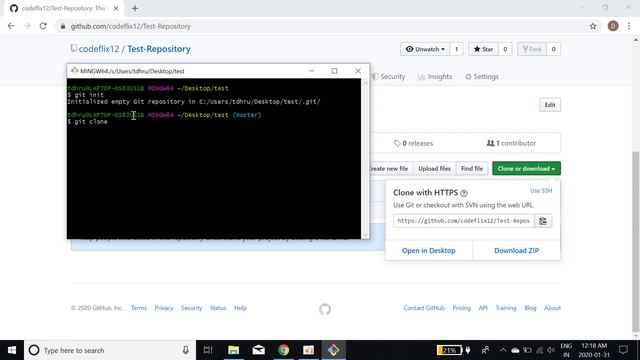Star the Test-Repository
This screenshot has height=360, width=640.
pyautogui.click(x=483, y=49)
